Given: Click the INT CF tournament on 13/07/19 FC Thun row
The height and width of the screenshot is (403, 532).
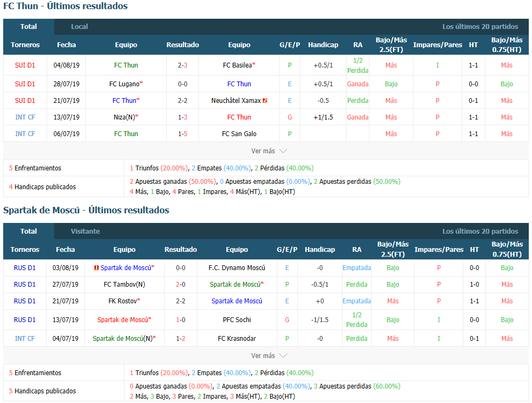Looking at the screenshot, I should pos(25,117).
